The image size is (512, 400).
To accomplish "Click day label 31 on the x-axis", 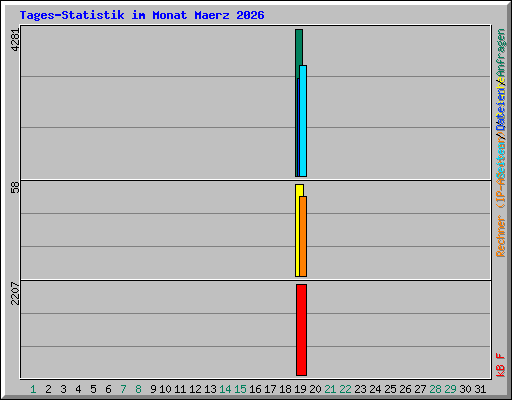I will 480,389.
